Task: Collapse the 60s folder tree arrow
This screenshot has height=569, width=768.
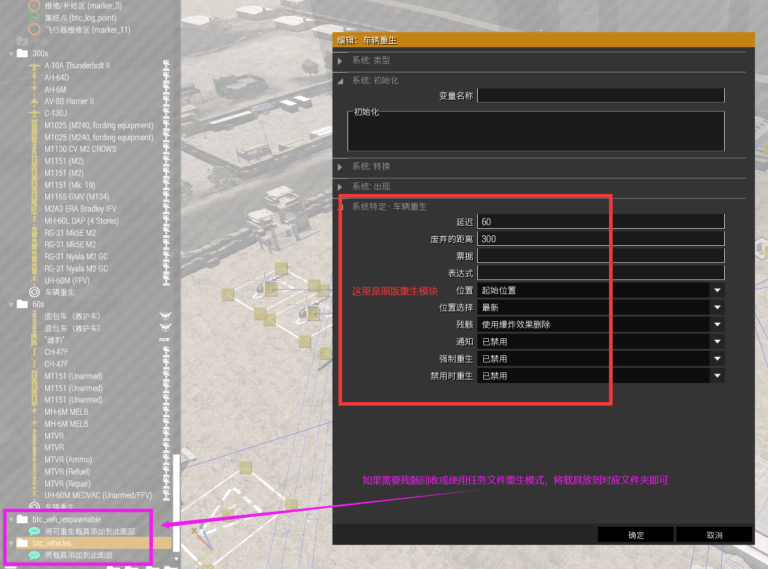Action: coord(11,305)
